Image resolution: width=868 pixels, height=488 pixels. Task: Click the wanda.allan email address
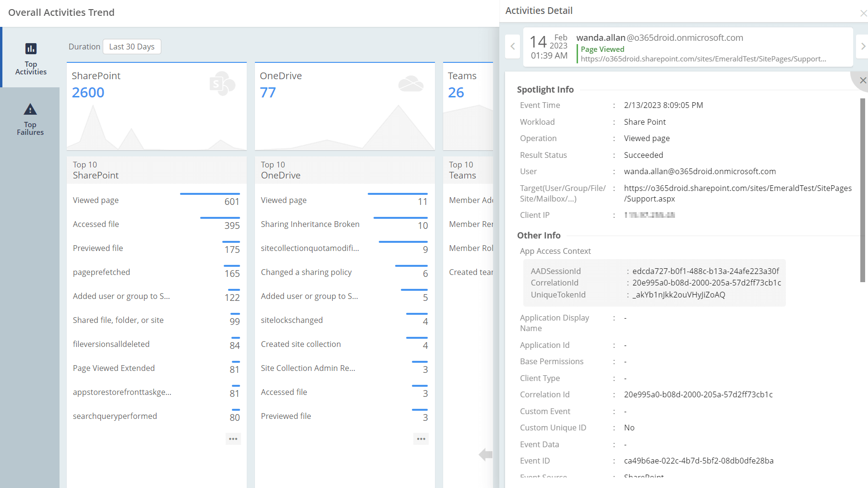coord(659,37)
